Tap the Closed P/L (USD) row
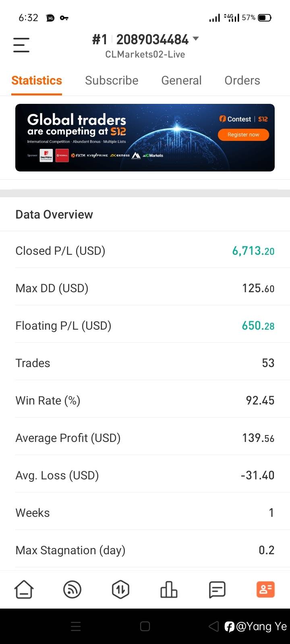 [145, 251]
